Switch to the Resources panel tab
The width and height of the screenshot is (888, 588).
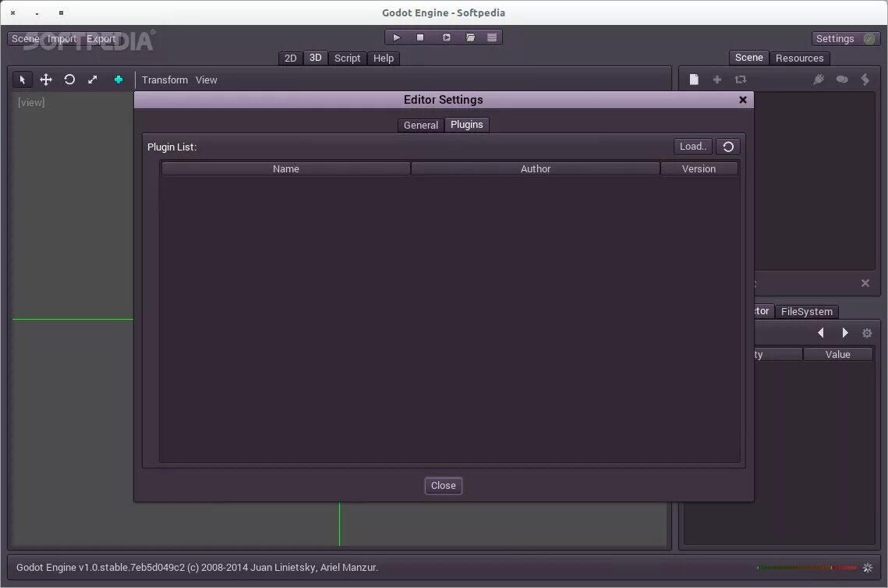pyautogui.click(x=800, y=58)
